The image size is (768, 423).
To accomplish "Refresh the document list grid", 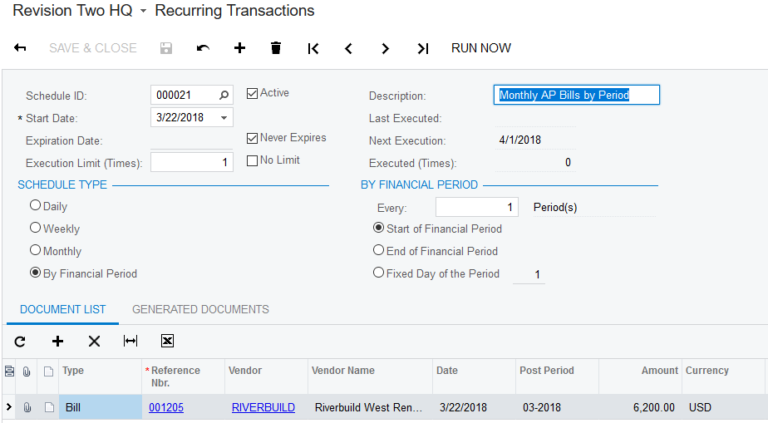I will tap(20, 341).
